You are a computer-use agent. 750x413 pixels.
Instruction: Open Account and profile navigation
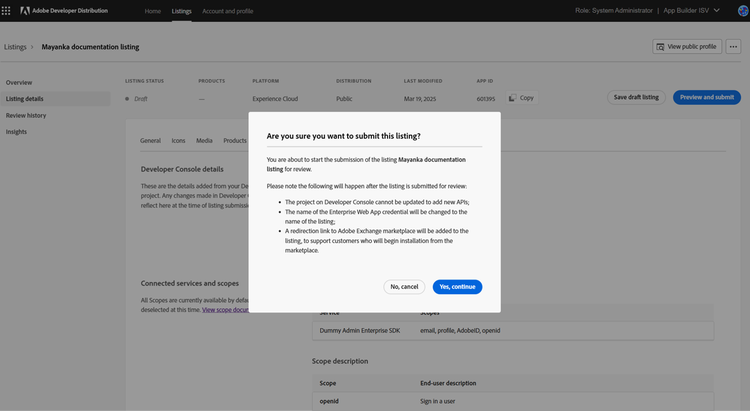pos(228,11)
